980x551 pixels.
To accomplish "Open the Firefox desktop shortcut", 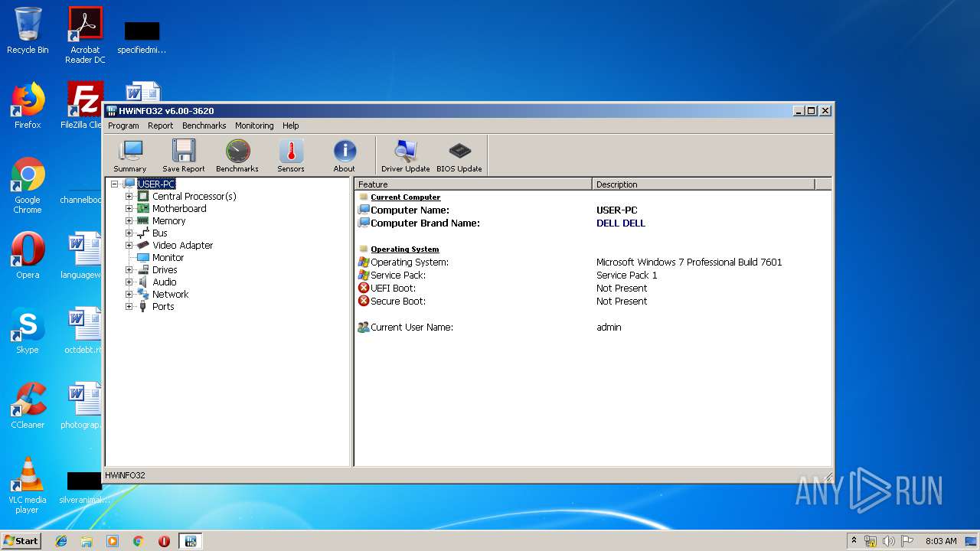I will pos(28,105).
